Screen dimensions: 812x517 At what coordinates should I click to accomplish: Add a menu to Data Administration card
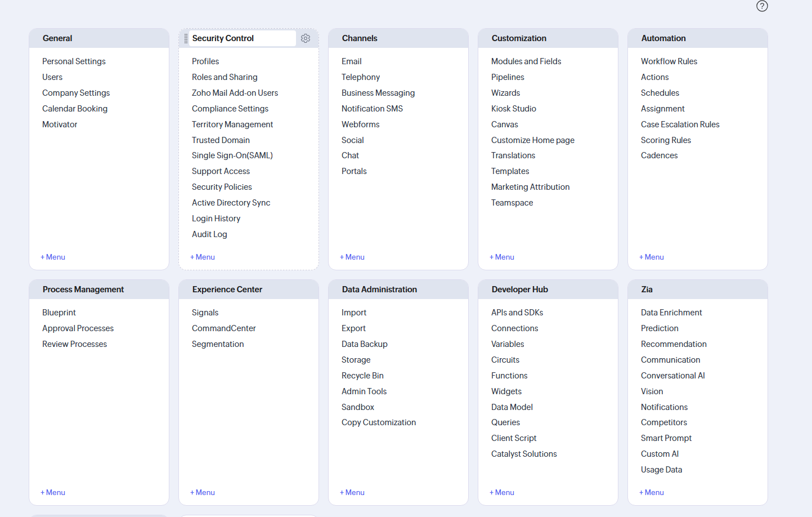[x=352, y=492]
